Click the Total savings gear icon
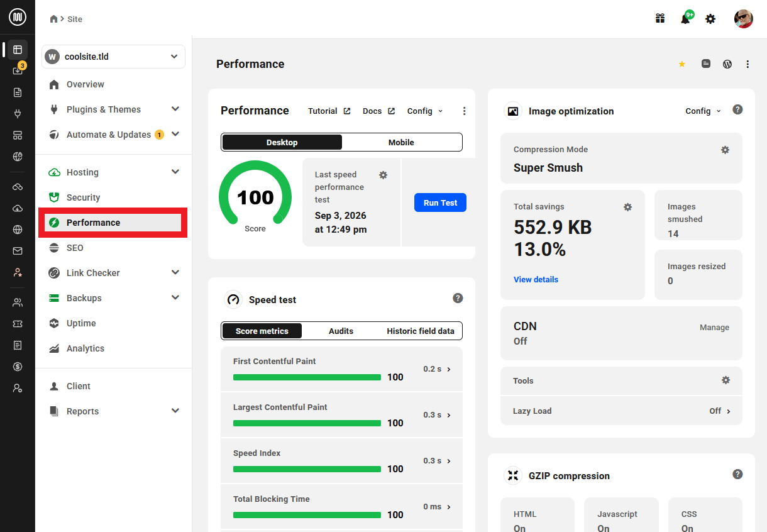The image size is (767, 532). tap(627, 207)
